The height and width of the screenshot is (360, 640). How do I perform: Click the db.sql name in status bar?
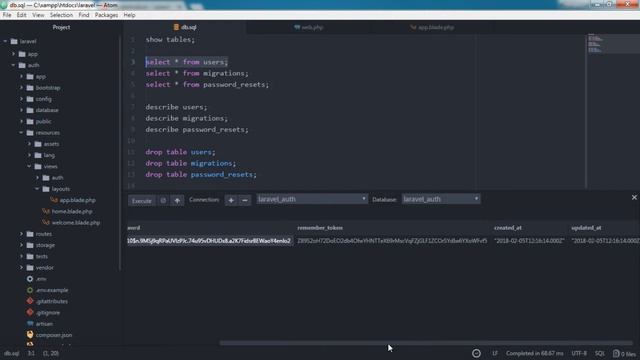(x=12, y=353)
